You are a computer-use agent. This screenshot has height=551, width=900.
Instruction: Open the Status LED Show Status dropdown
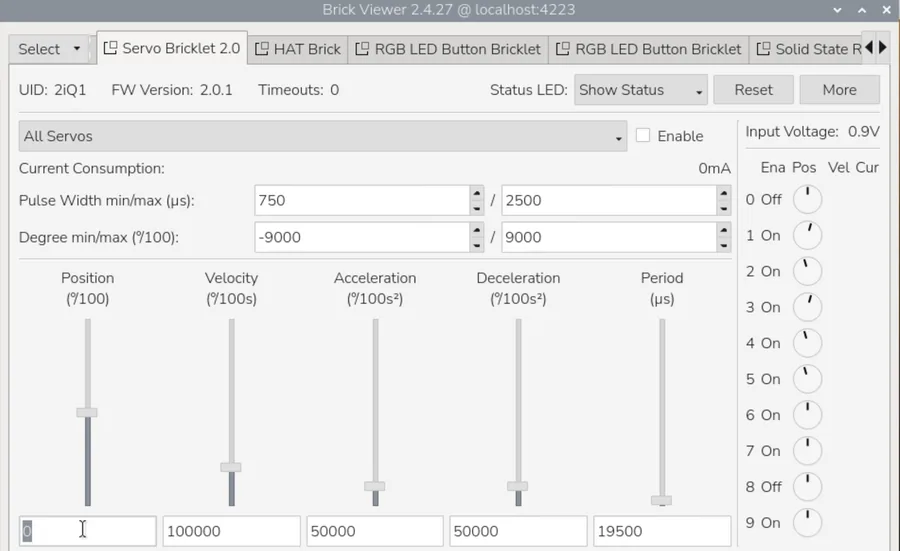tap(641, 90)
